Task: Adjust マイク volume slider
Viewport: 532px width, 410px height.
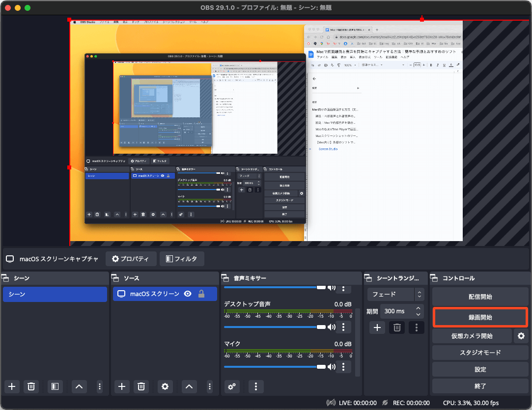Action: point(275,367)
